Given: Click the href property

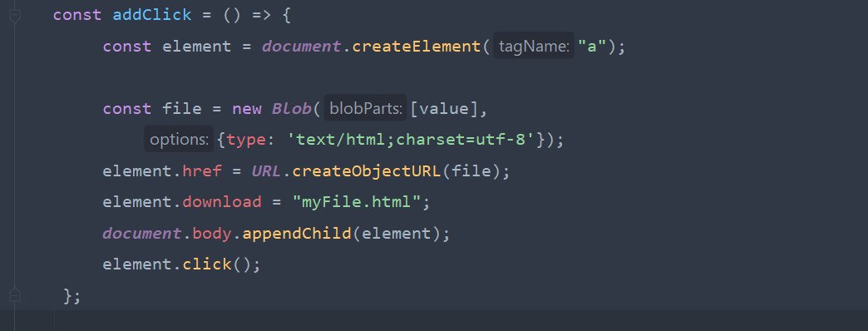Looking at the screenshot, I should point(202,171).
